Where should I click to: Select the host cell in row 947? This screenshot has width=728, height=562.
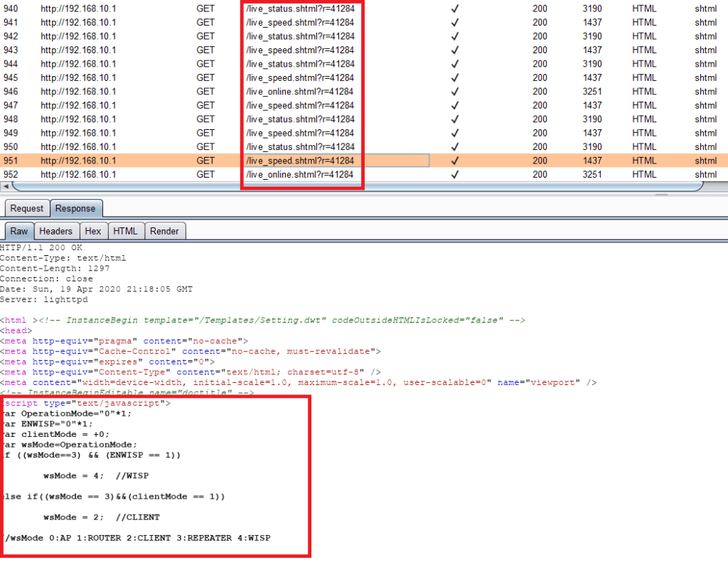coord(78,105)
